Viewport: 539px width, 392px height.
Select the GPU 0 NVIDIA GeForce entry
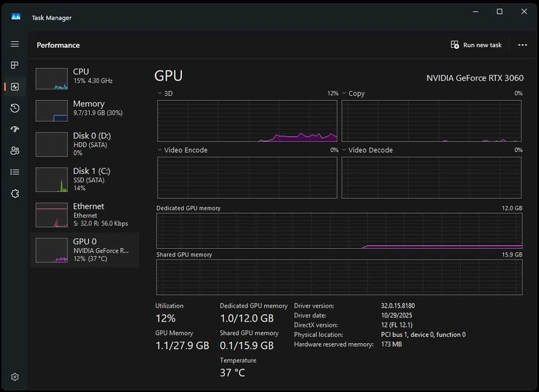[85, 250]
